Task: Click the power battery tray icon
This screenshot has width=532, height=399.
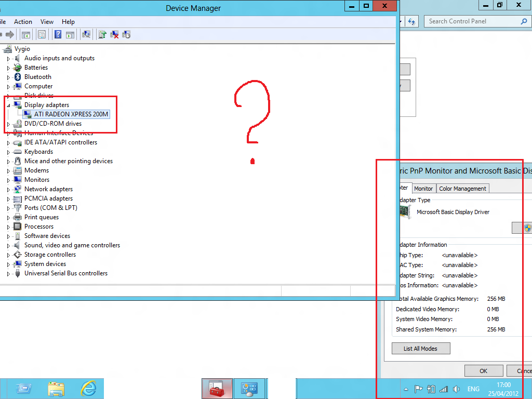Action: (431, 389)
